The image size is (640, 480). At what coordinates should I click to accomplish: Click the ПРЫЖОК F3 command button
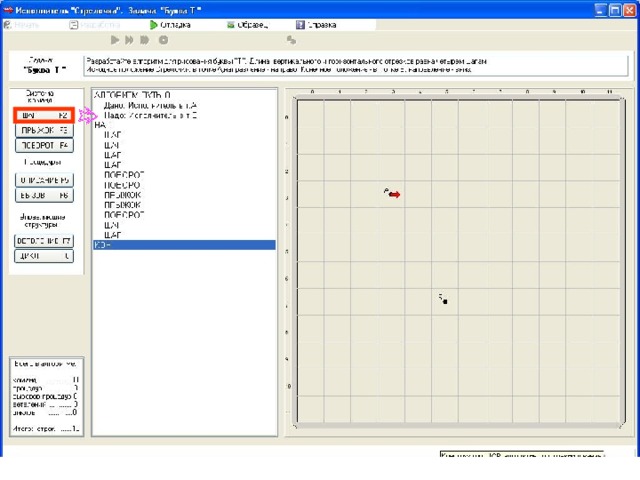[x=44, y=131]
